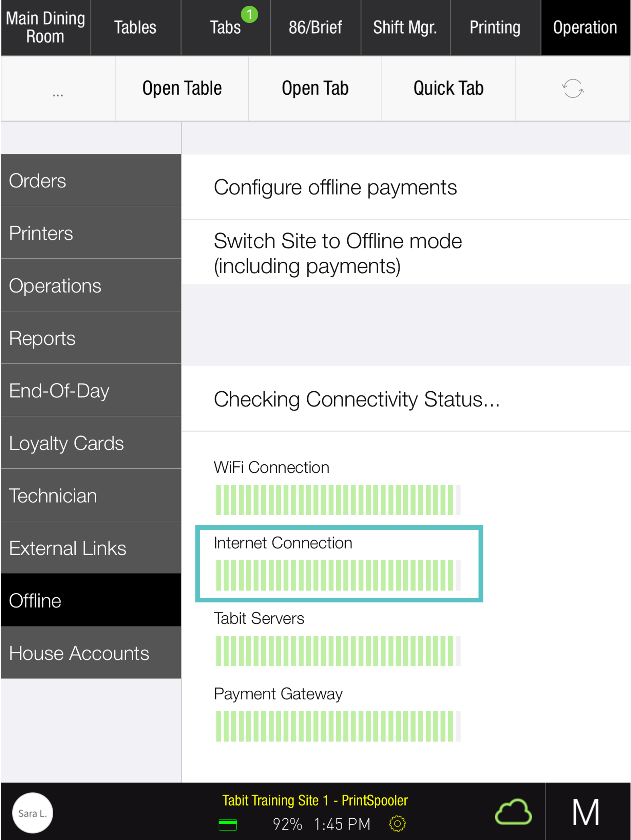Viewport: 631px width, 840px height.
Task: Open House Accounts from the sidebar
Action: coord(91,653)
